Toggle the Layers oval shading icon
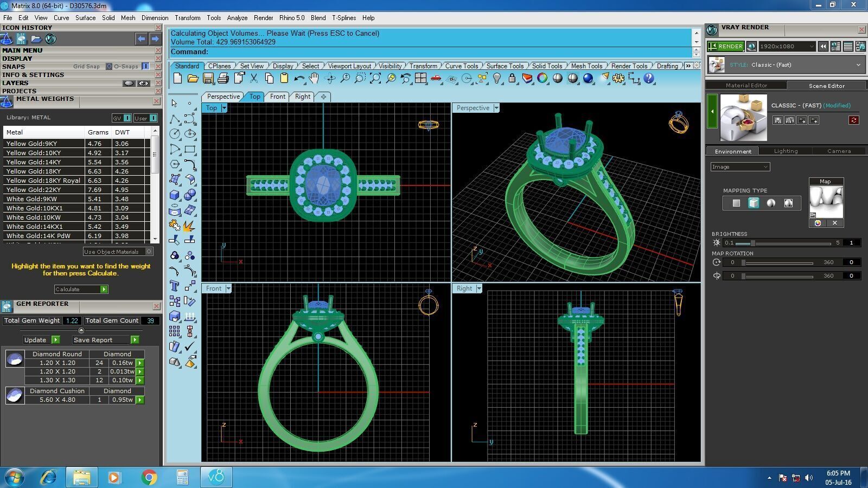The width and height of the screenshot is (868, 488). [x=129, y=84]
